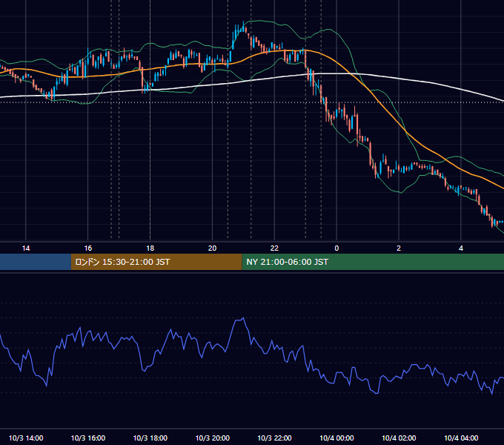Image resolution: width=504 pixels, height=445 pixels.
Task: Click the 10/4 02:00 date label
Action: 399,438
